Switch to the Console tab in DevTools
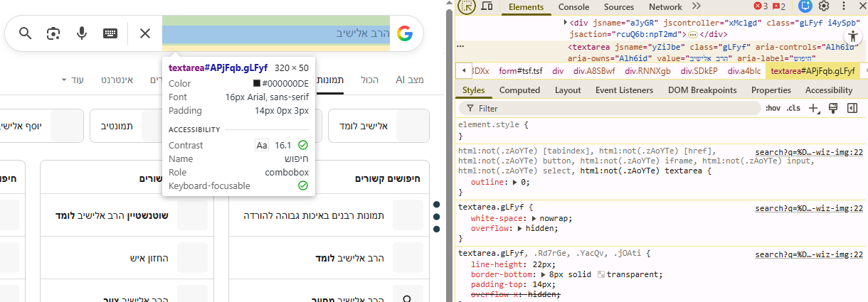 [573, 7]
